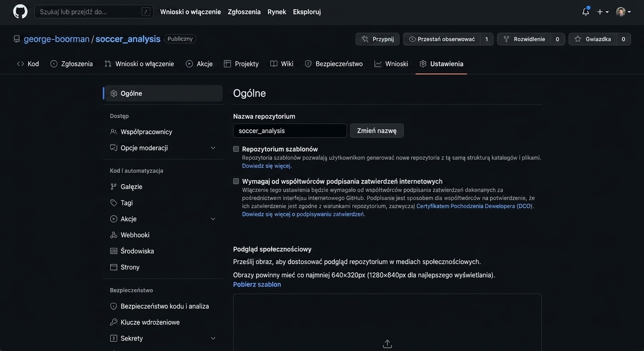
Task: Click the fork icon on Rozwidlenie
Action: coord(506,39)
